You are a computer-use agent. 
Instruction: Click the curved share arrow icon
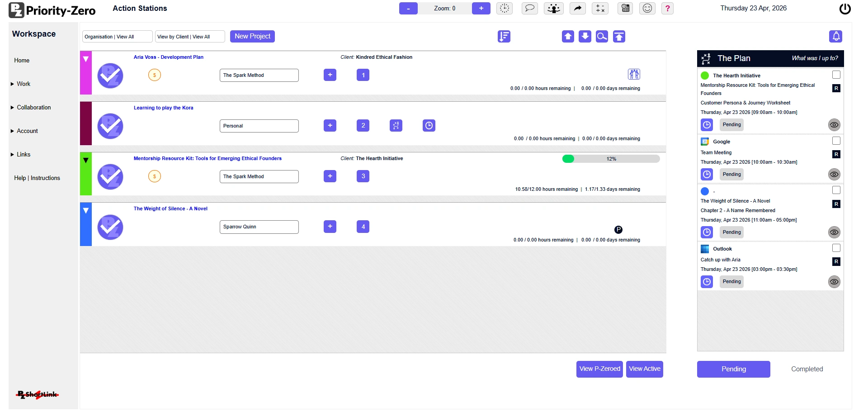click(x=577, y=8)
